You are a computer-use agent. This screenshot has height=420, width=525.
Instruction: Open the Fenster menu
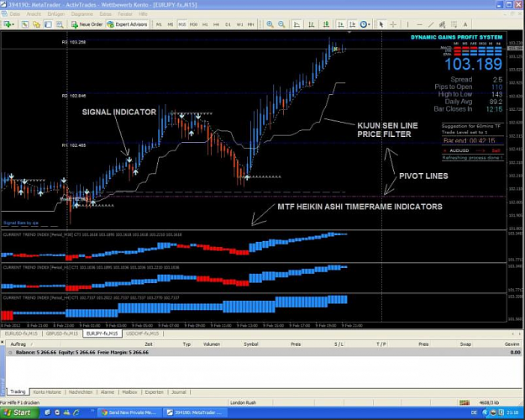(125, 14)
